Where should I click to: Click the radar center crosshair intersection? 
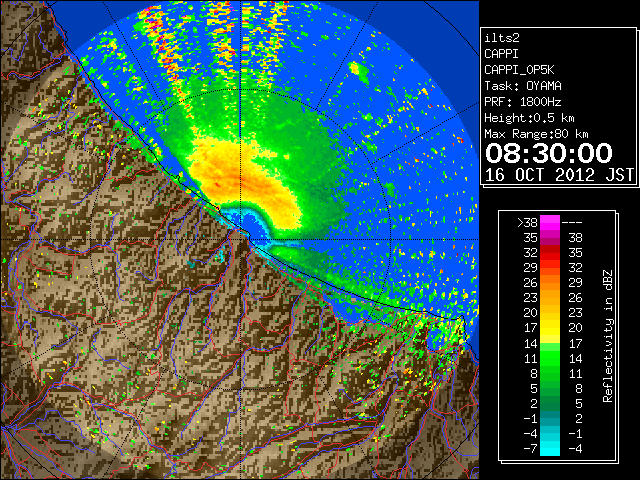(x=240, y=239)
